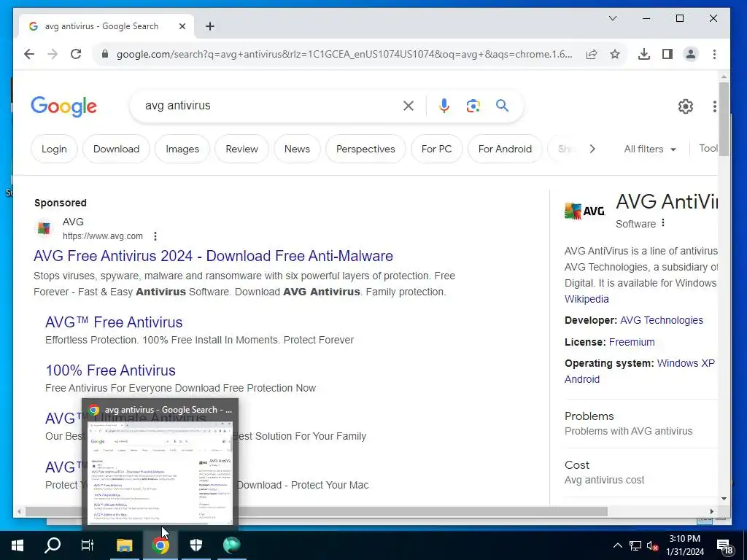747x560 pixels.
Task: Select the Images filter chip
Action: pyautogui.click(x=182, y=149)
